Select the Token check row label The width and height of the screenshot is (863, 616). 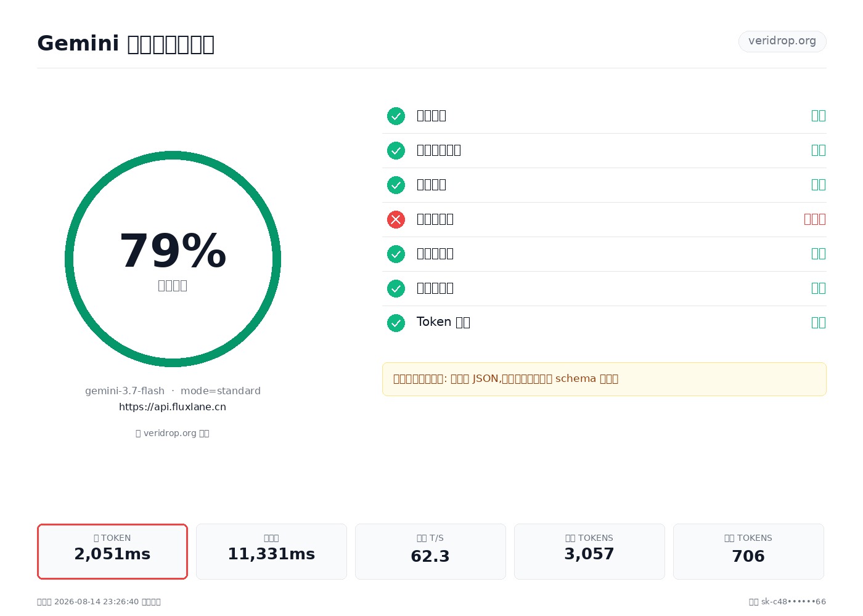443,322
